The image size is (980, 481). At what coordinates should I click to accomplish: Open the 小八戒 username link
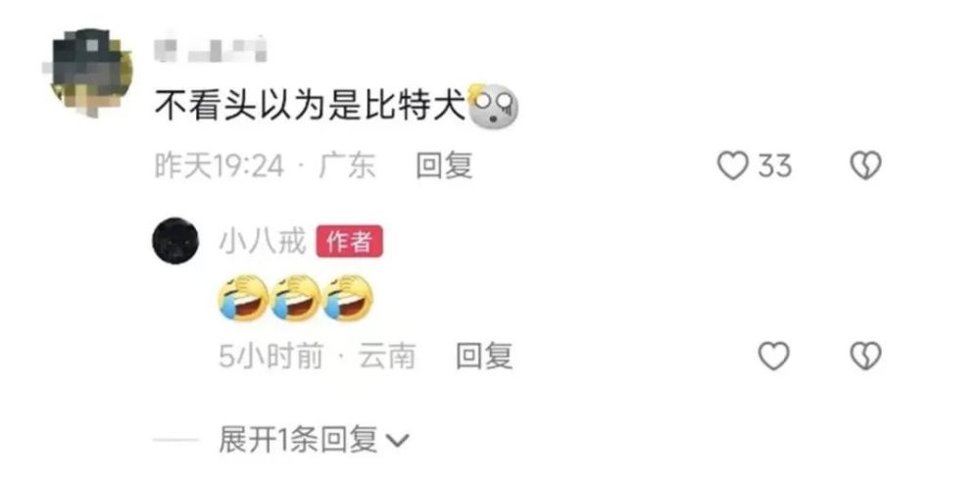point(262,242)
